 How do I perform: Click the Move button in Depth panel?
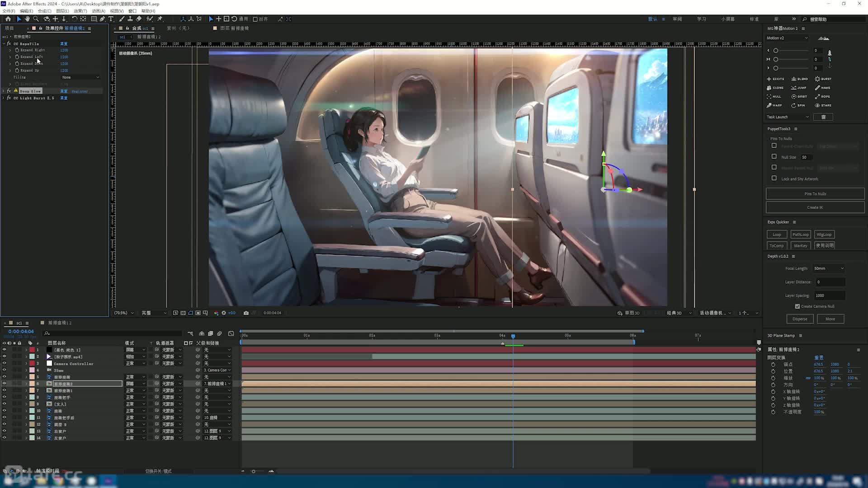tap(830, 319)
